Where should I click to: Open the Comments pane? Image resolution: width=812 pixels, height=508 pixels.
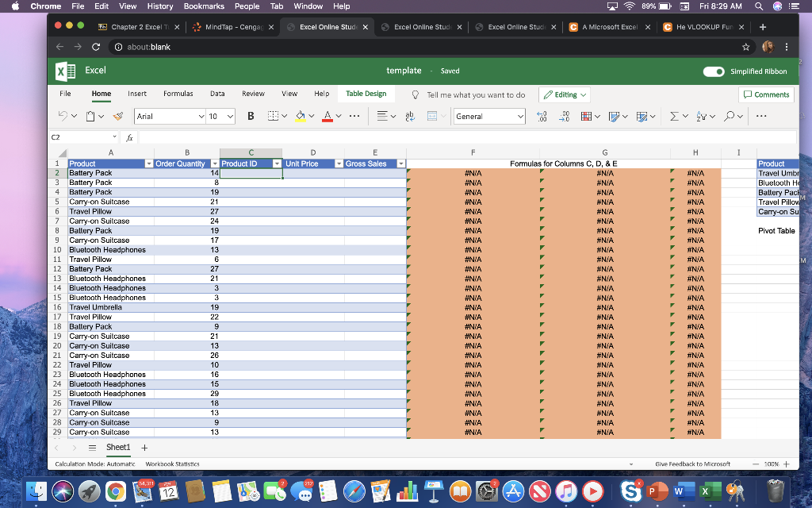[766, 94]
